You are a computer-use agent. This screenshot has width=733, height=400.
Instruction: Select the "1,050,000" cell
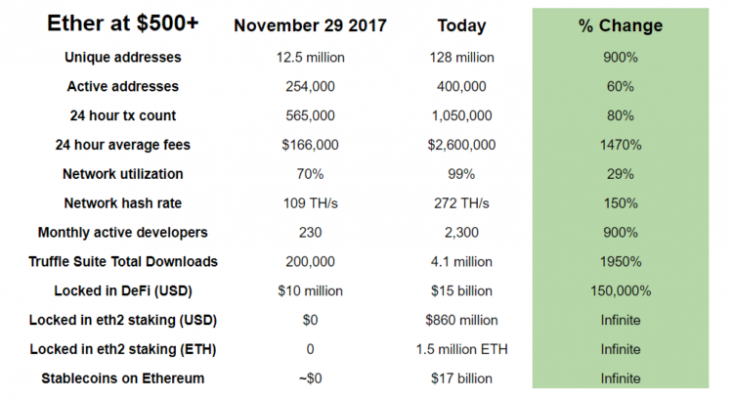(461, 116)
